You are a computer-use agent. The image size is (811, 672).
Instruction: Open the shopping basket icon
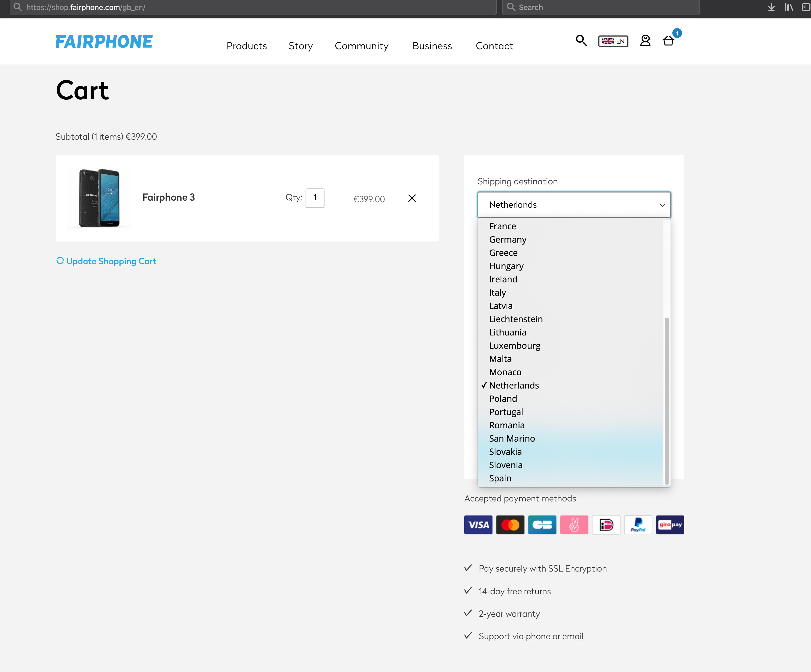669,41
